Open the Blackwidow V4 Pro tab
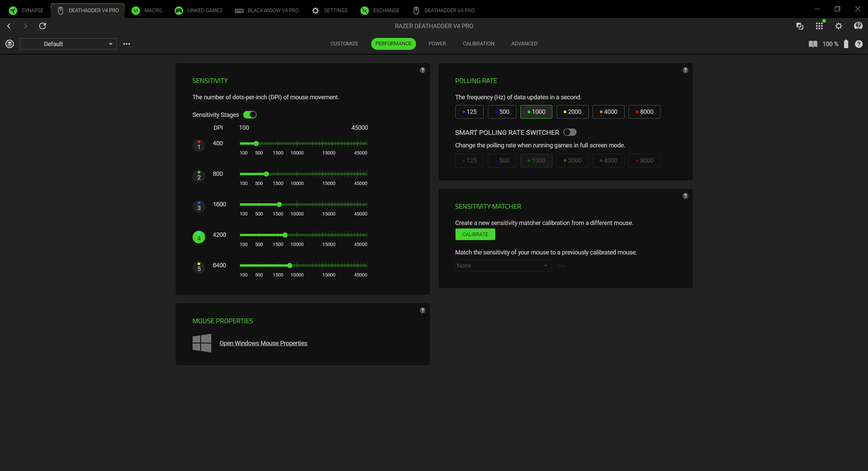This screenshot has height=471, width=868. tap(267, 11)
